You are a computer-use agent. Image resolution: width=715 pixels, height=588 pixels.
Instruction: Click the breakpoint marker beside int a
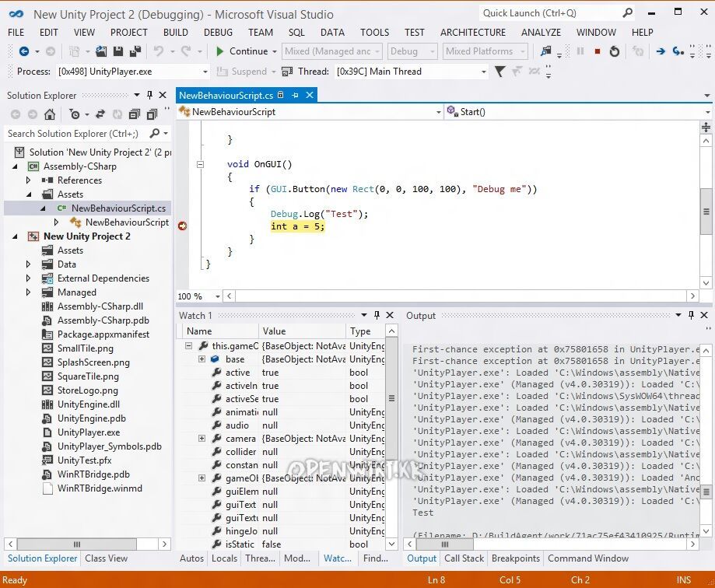point(182,226)
